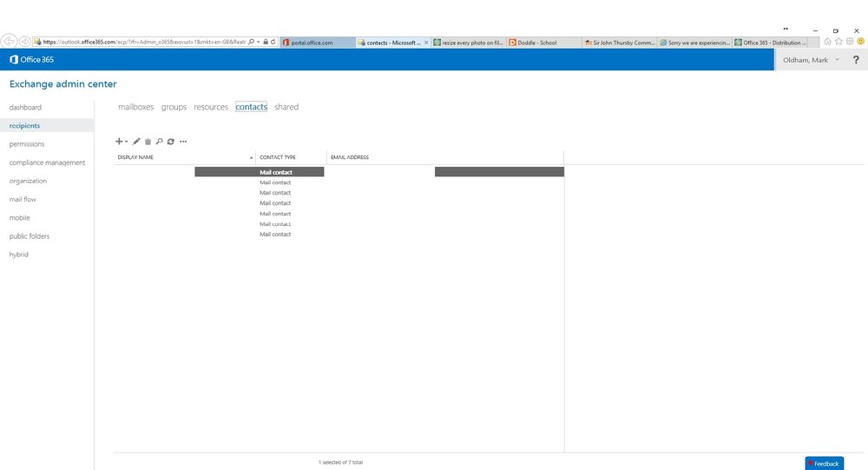
Task: Click the 1 selected of 7 total status
Action: point(340,462)
